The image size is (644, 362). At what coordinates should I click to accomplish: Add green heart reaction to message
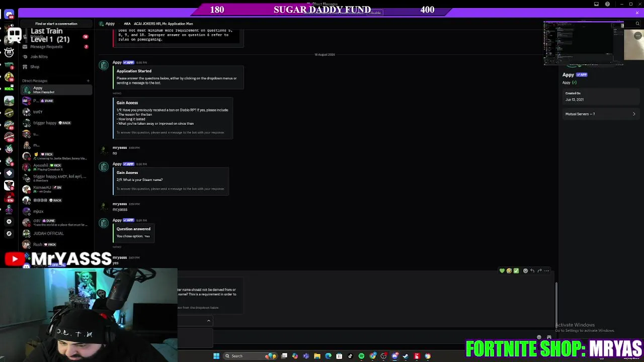point(502,271)
